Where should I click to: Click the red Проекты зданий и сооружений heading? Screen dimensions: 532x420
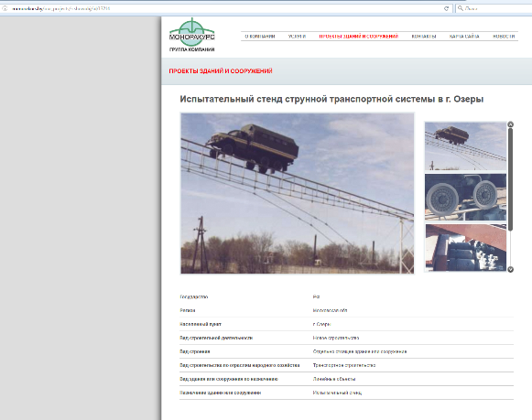221,70
